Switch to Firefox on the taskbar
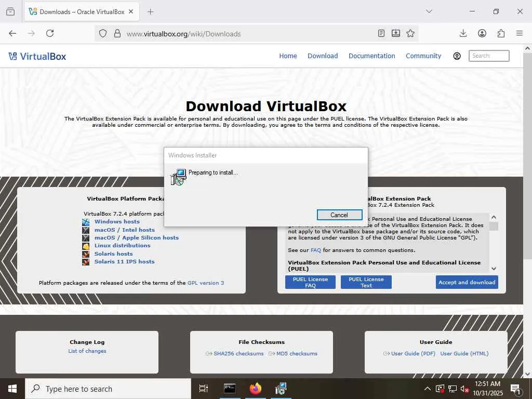The height and width of the screenshot is (399, 532). point(256,389)
